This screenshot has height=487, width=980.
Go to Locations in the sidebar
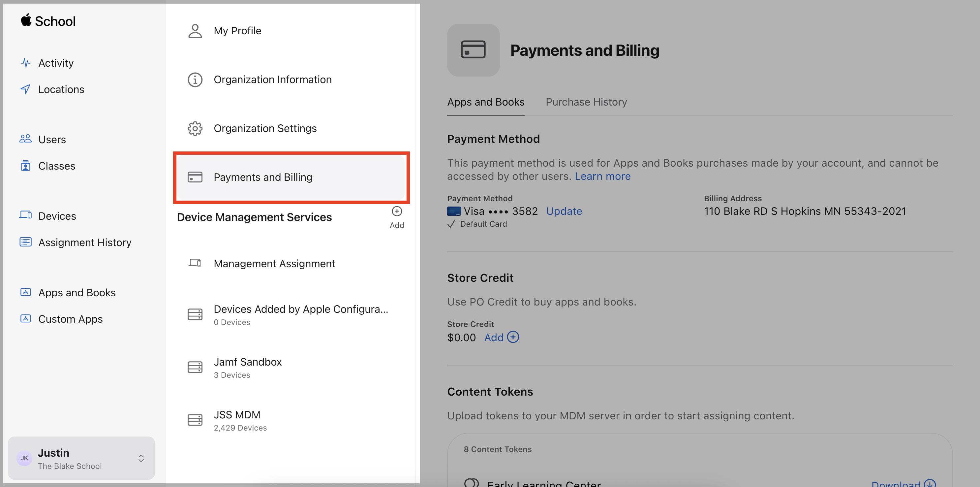tap(61, 89)
